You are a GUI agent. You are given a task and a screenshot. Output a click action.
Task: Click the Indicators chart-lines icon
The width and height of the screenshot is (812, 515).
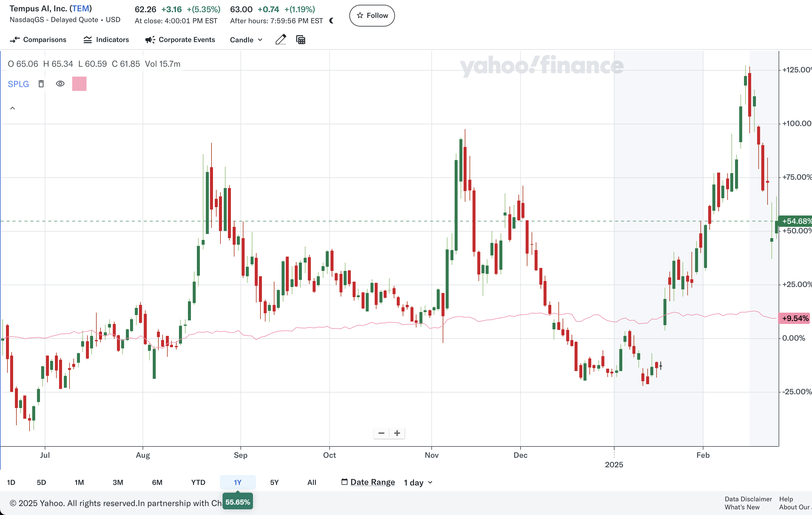pos(88,40)
